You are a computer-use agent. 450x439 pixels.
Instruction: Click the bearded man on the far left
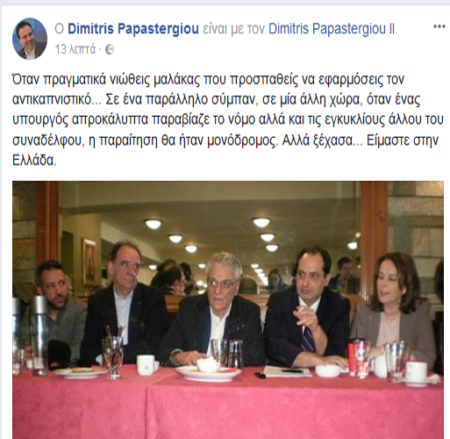pyautogui.click(x=56, y=308)
